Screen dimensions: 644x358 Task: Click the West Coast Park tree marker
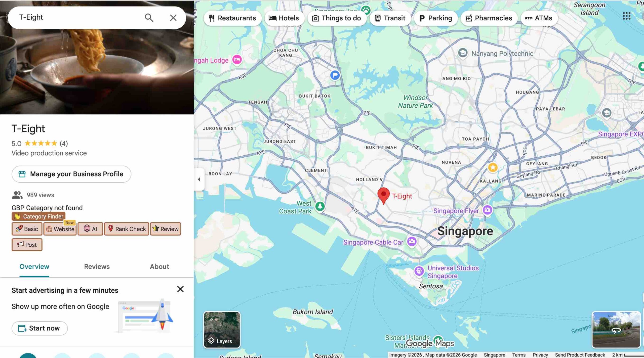click(320, 207)
